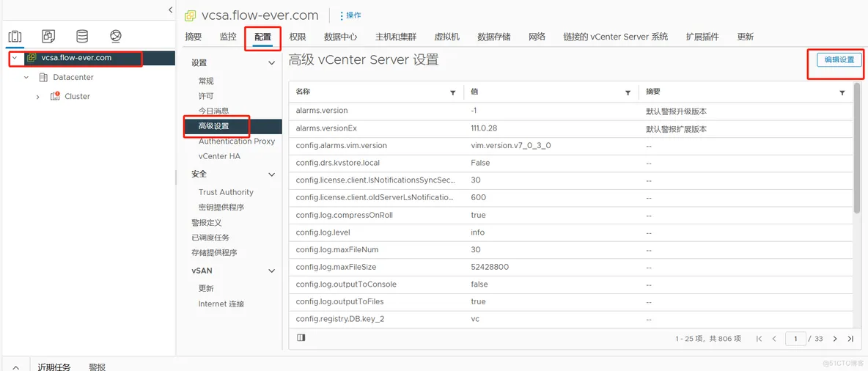Click the page number input field
This screenshot has width=868, height=371.
(795, 338)
